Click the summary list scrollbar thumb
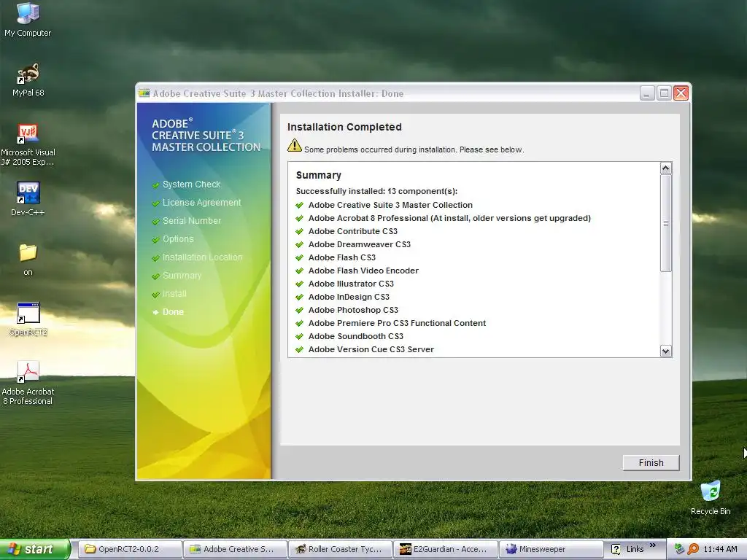The width and height of the screenshot is (747, 560). click(665, 223)
